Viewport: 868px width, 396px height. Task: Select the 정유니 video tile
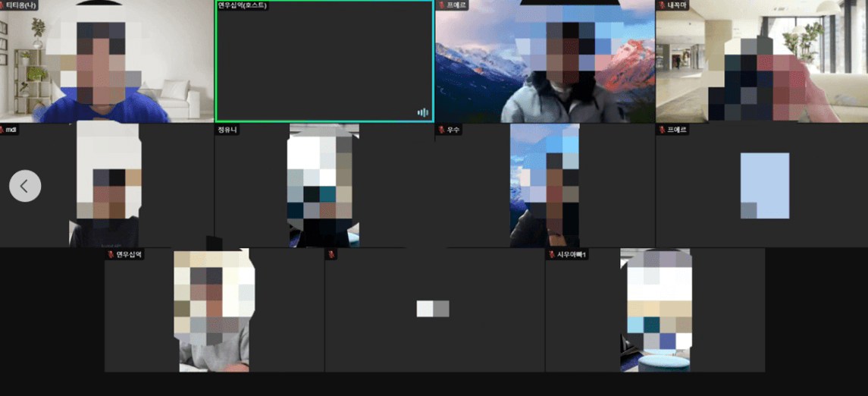pos(324,186)
